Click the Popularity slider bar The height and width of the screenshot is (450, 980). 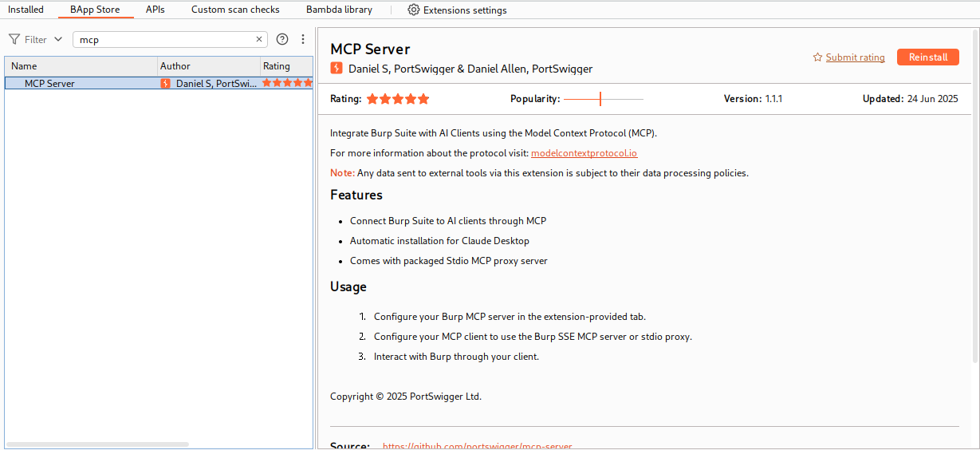click(603, 99)
